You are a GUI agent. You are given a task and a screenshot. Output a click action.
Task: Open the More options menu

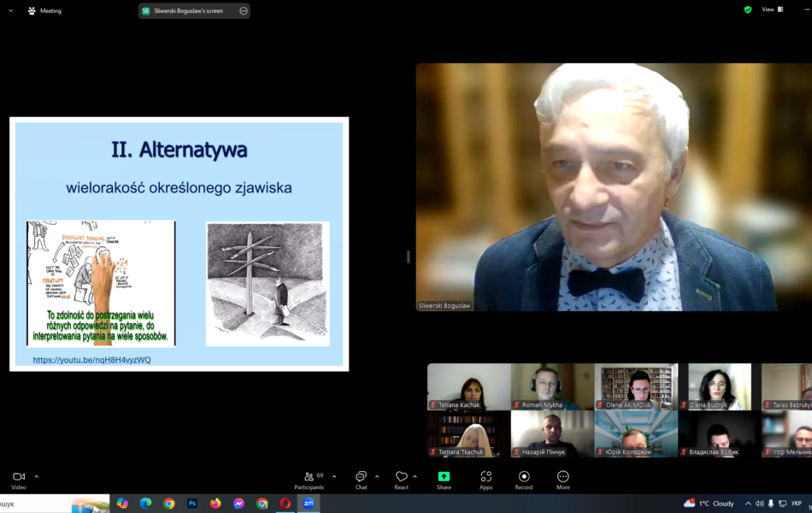pyautogui.click(x=563, y=481)
